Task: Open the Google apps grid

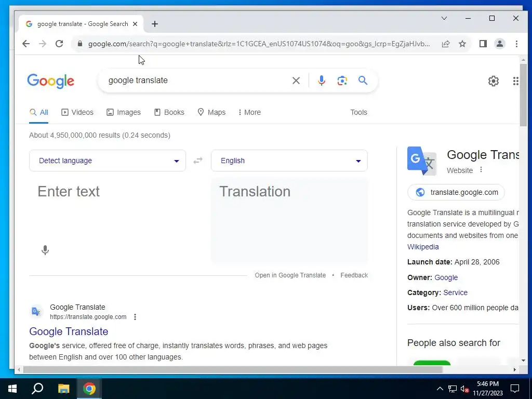Action: pos(515,81)
